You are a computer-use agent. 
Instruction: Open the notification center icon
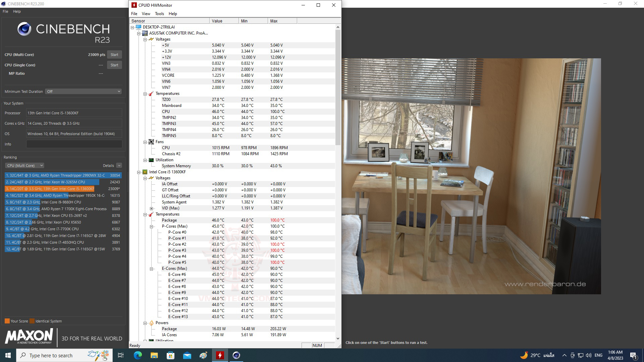[633, 355]
